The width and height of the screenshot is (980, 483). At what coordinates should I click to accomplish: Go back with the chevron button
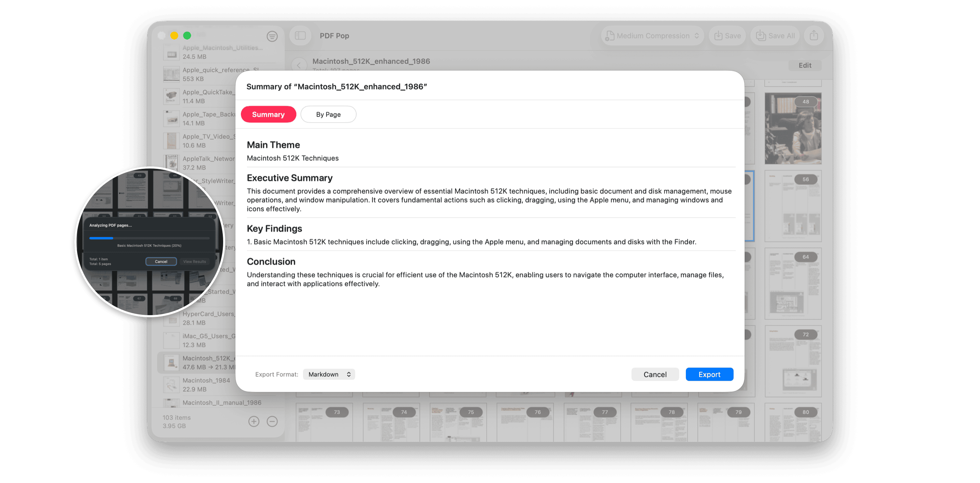point(299,65)
